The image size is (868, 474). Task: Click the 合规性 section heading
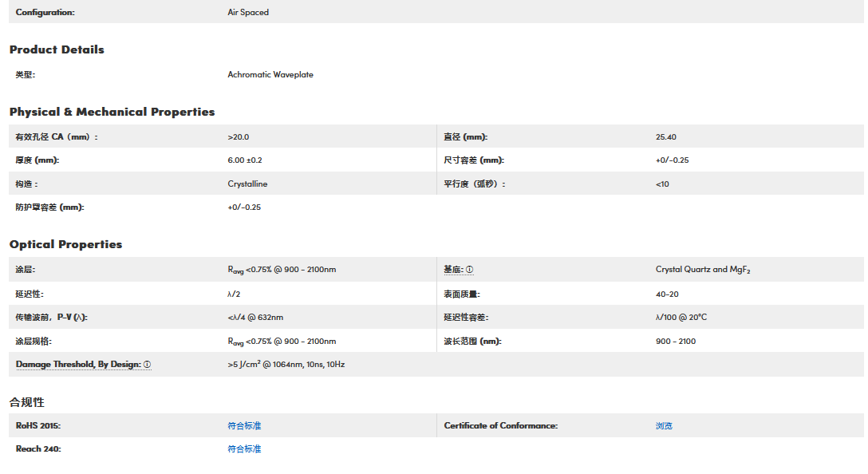tap(26, 402)
